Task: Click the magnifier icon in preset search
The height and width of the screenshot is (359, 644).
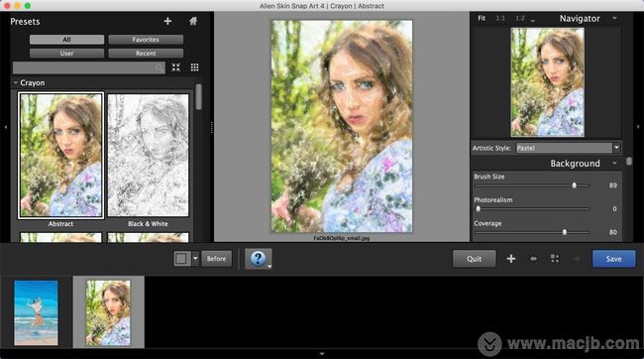Action: click(x=159, y=67)
